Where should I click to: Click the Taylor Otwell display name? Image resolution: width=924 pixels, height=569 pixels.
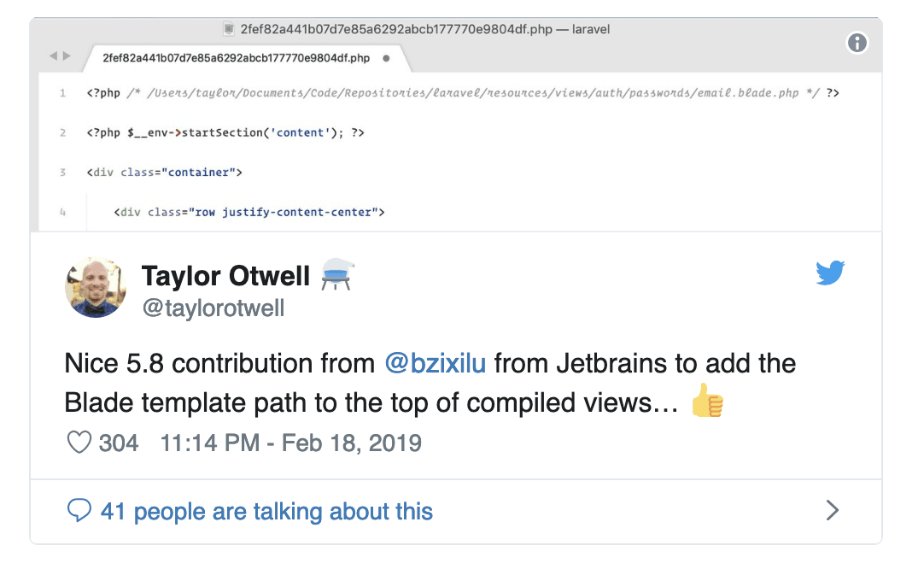225,276
